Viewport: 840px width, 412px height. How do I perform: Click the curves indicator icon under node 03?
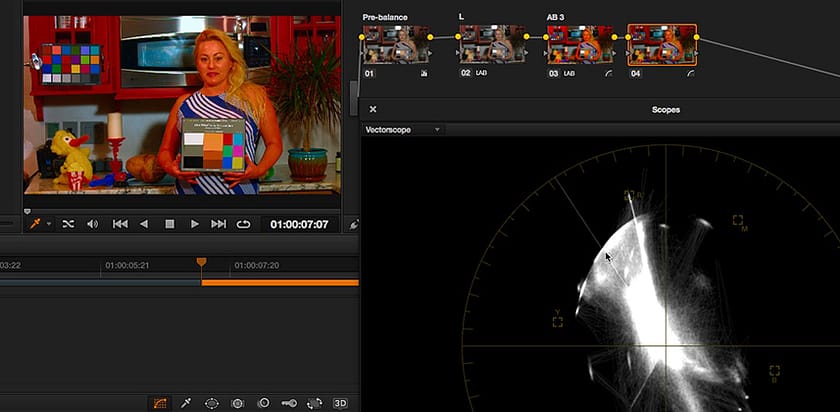(x=608, y=73)
